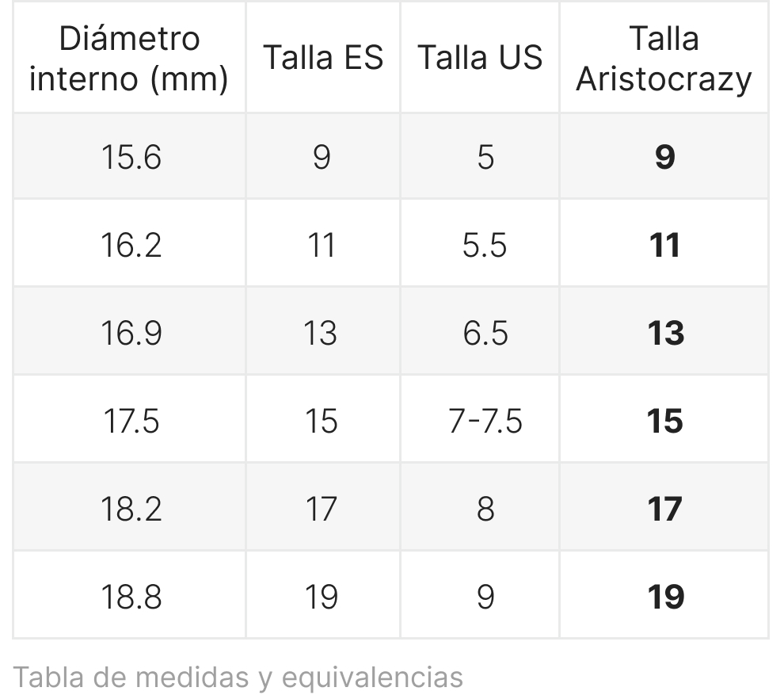Click bold Aristocrazy size 11
Viewport: 784px width, 695px height.
click(x=664, y=245)
